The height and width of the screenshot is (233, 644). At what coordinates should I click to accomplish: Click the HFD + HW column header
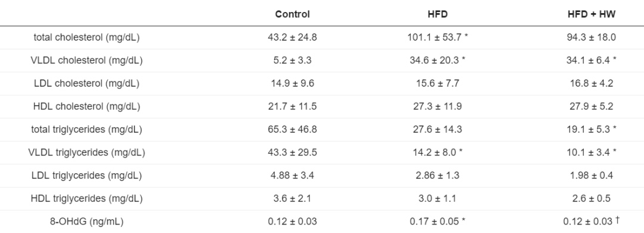(592, 14)
